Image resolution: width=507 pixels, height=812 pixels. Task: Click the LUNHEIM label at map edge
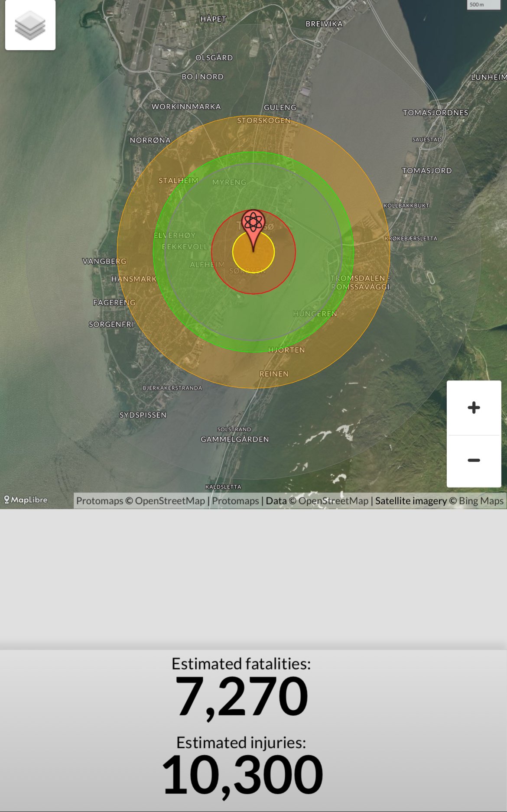click(x=489, y=77)
